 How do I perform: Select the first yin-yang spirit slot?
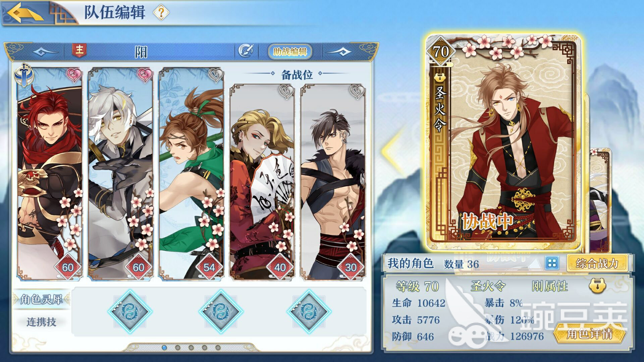click(130, 311)
